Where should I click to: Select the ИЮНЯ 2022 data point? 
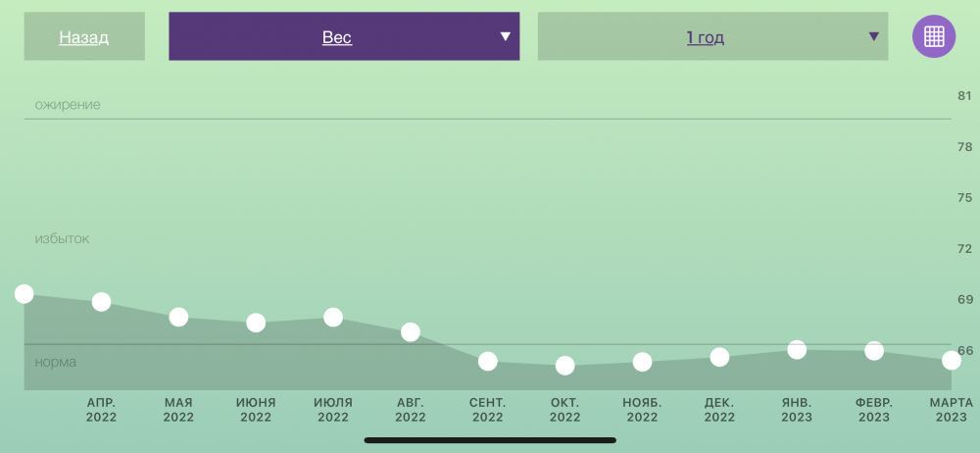[256, 323]
